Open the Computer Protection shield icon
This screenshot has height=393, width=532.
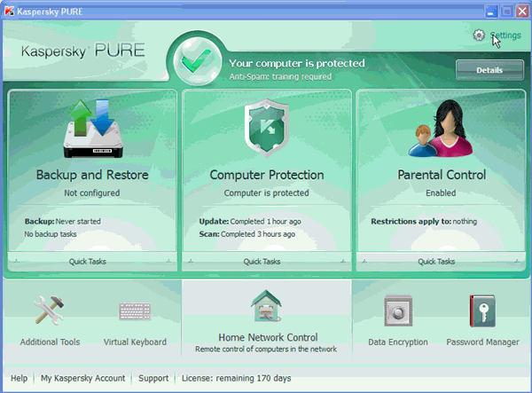point(267,129)
